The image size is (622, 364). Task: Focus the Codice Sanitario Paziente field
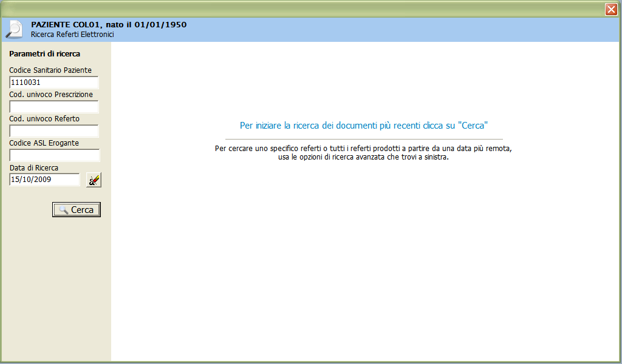click(53, 83)
